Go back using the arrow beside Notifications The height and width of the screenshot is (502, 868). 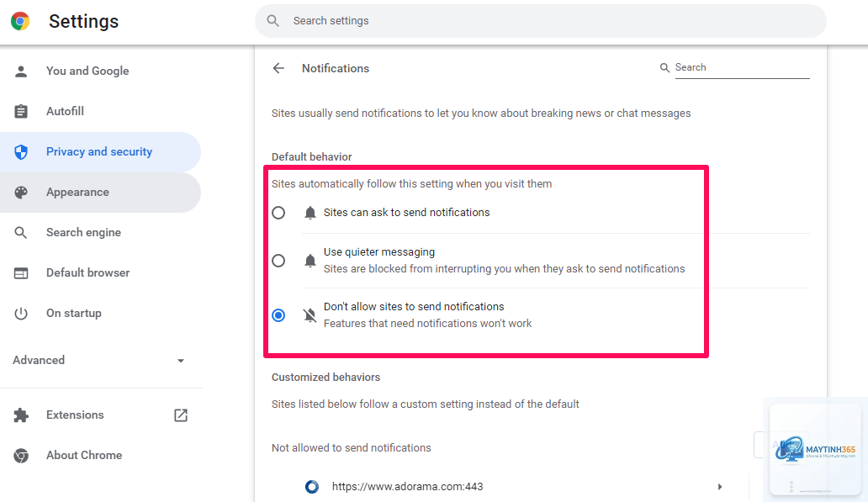pyautogui.click(x=278, y=68)
